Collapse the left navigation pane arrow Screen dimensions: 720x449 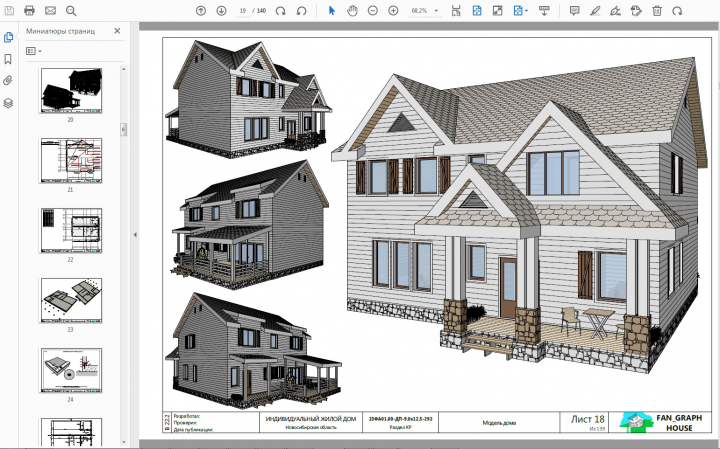(135, 235)
